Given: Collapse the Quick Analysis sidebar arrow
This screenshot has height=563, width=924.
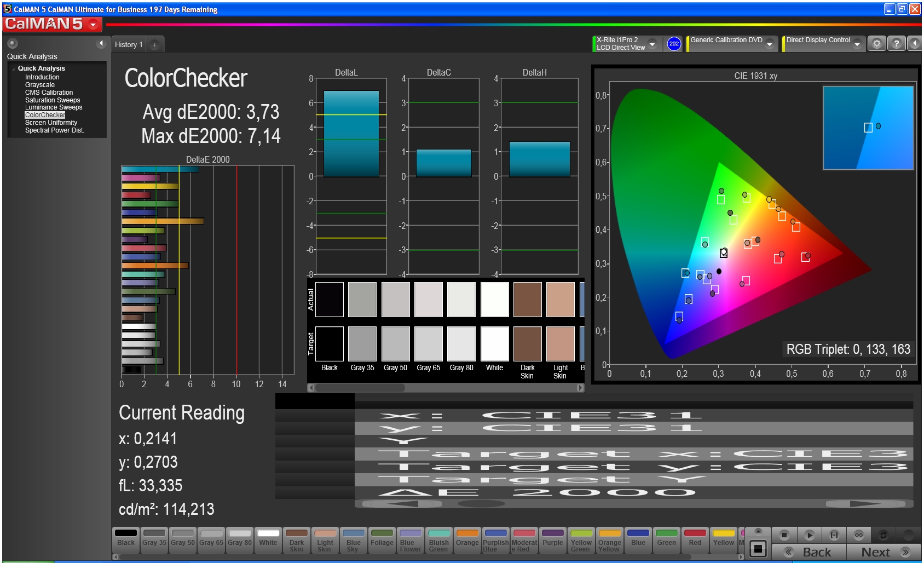Looking at the screenshot, I should 101,43.
